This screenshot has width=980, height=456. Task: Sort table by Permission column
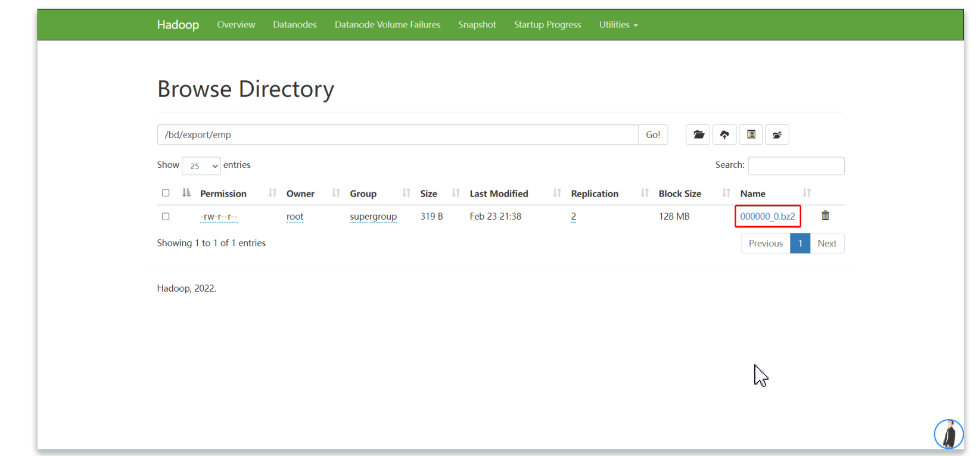(223, 193)
